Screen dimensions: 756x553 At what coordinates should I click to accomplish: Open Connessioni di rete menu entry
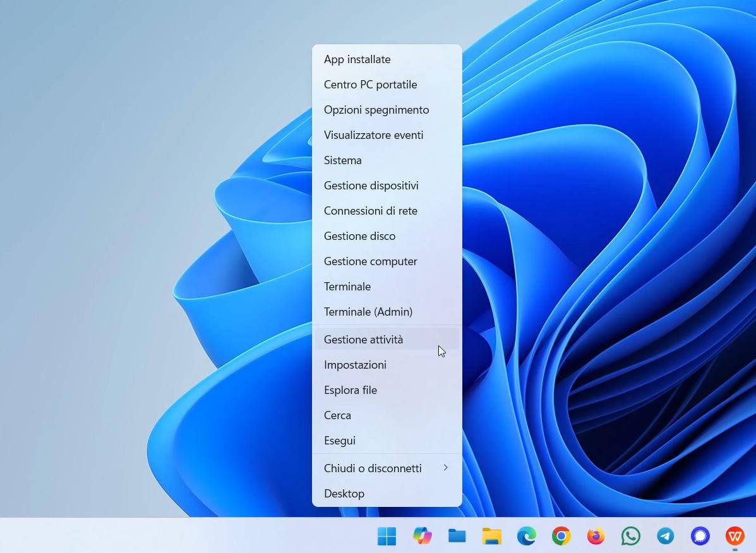pos(370,211)
